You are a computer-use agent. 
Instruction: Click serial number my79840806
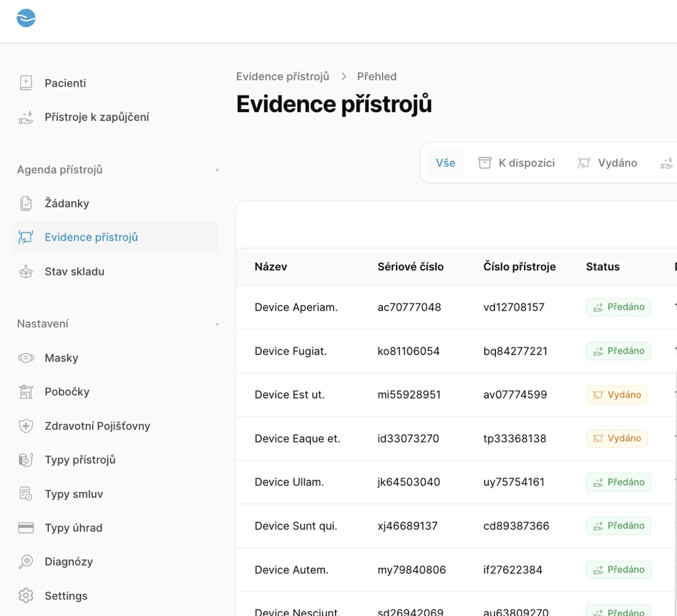click(x=411, y=570)
